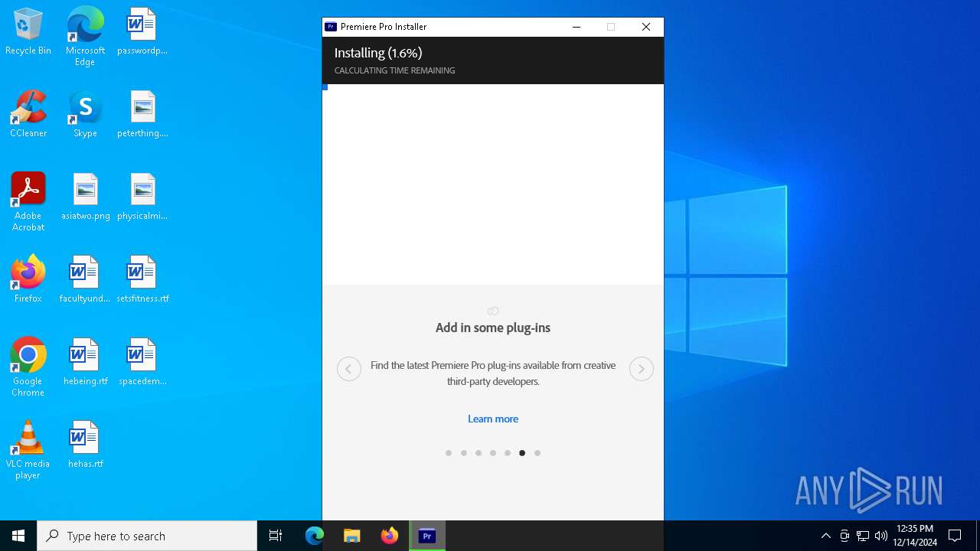Click the CALCULATING TIME REMAINING text
This screenshot has height=551, width=980.
click(x=394, y=70)
